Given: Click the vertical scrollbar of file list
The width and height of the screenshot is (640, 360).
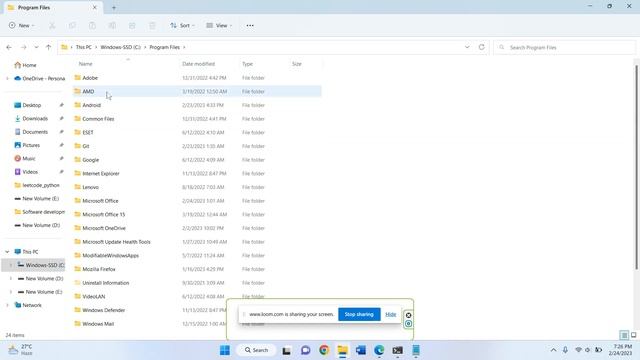Looking at the screenshot, I should point(637,167).
